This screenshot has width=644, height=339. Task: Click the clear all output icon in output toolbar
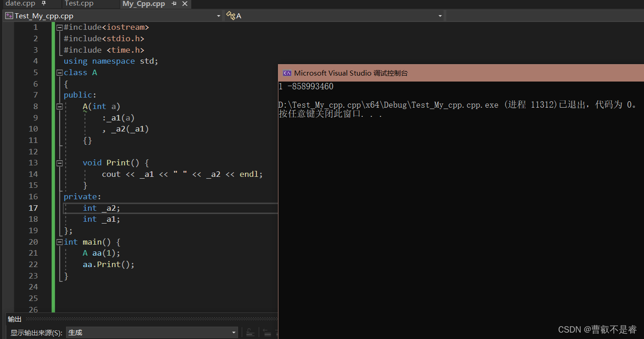(277, 333)
